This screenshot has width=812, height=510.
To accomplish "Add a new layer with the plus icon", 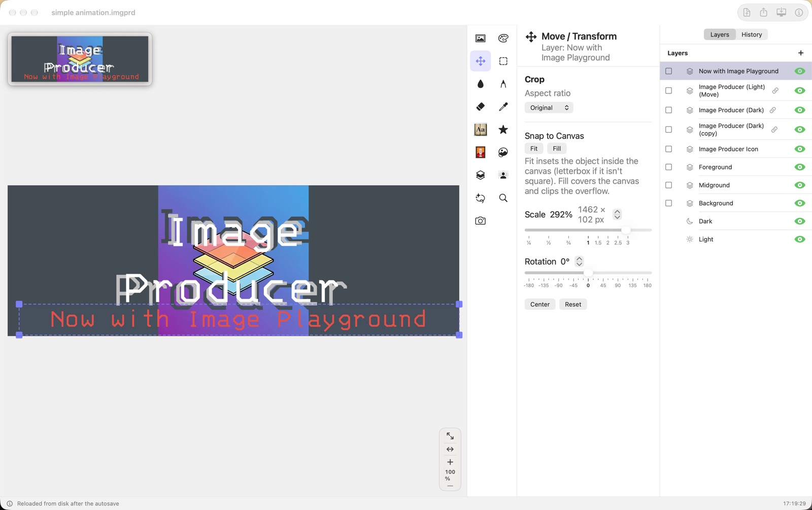I will pos(801,53).
